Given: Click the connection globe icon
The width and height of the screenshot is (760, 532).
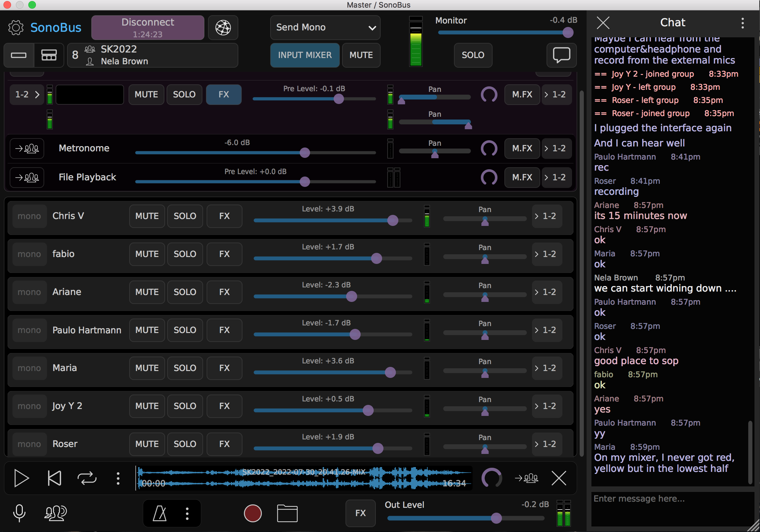Looking at the screenshot, I should click(223, 28).
